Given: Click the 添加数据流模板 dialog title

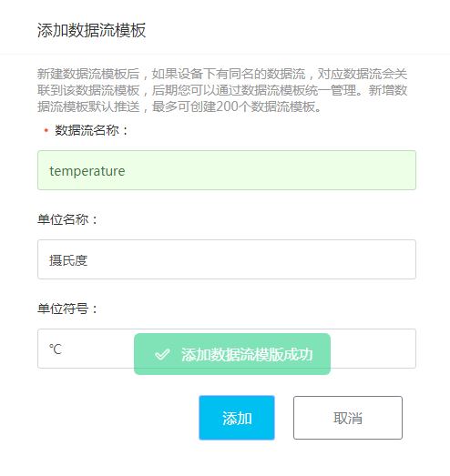Looking at the screenshot, I should click(91, 30).
